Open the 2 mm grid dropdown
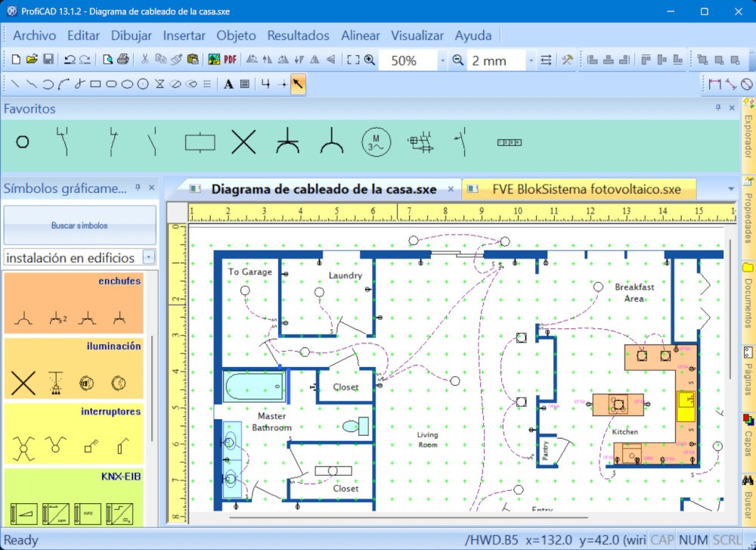The height and width of the screenshot is (550, 756). [531, 61]
